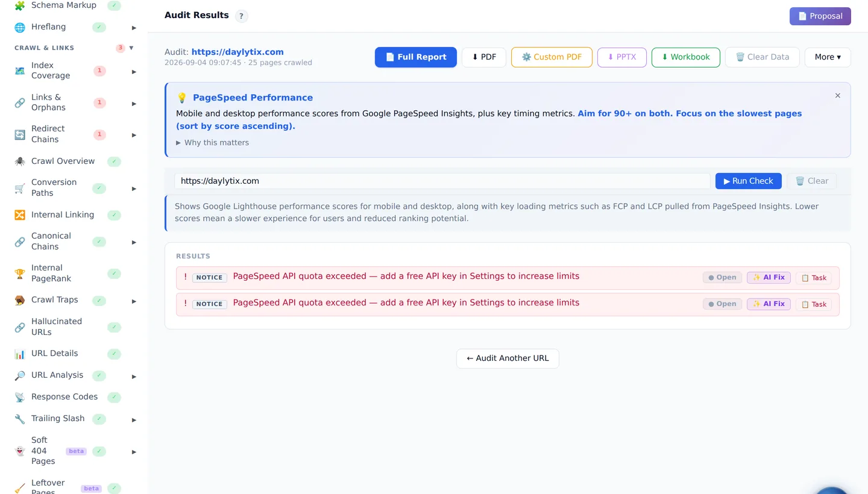Click the red 1 badge on Index Coverage

coord(99,71)
